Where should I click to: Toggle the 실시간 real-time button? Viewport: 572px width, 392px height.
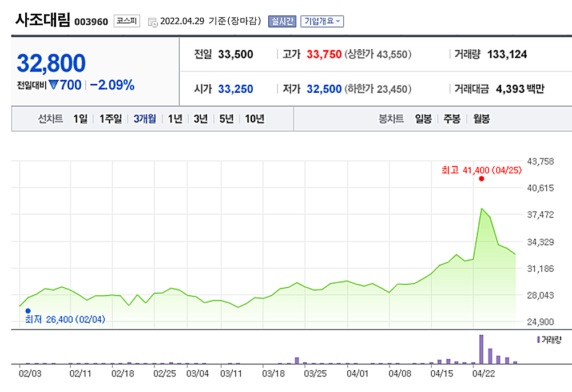[283, 21]
